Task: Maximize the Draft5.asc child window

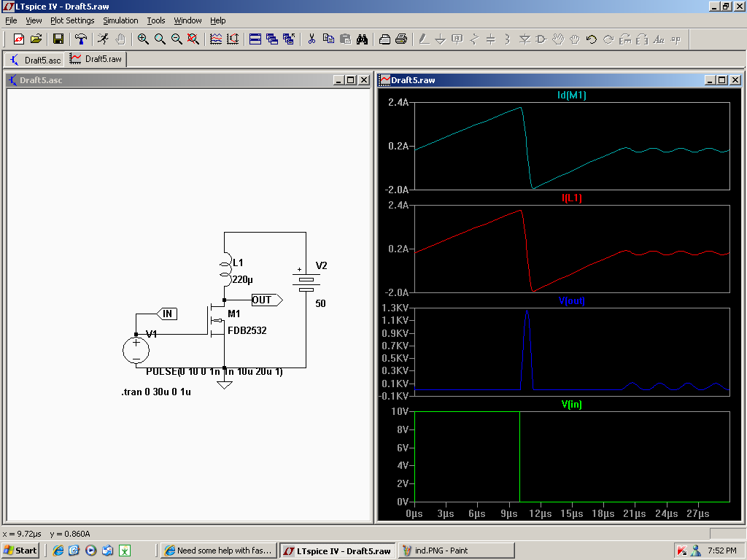Action: (351, 80)
